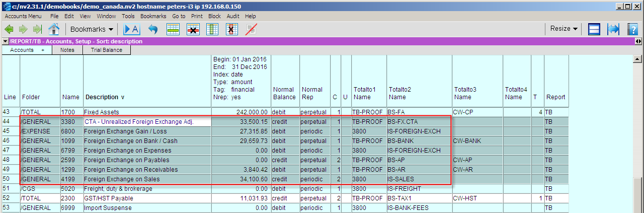Click the insert column icon
Image resolution: width=644 pixels, height=213 pixels.
pyautogui.click(x=212, y=29)
